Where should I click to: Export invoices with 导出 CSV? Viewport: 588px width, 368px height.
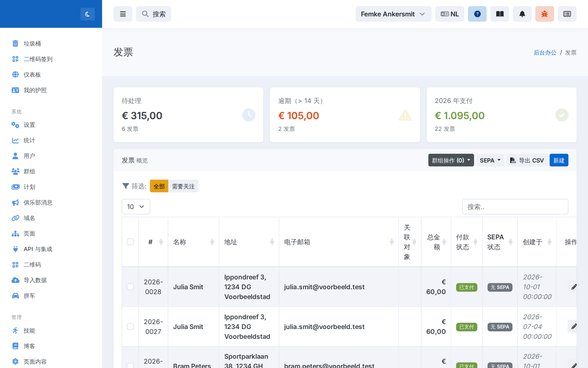[x=527, y=160]
